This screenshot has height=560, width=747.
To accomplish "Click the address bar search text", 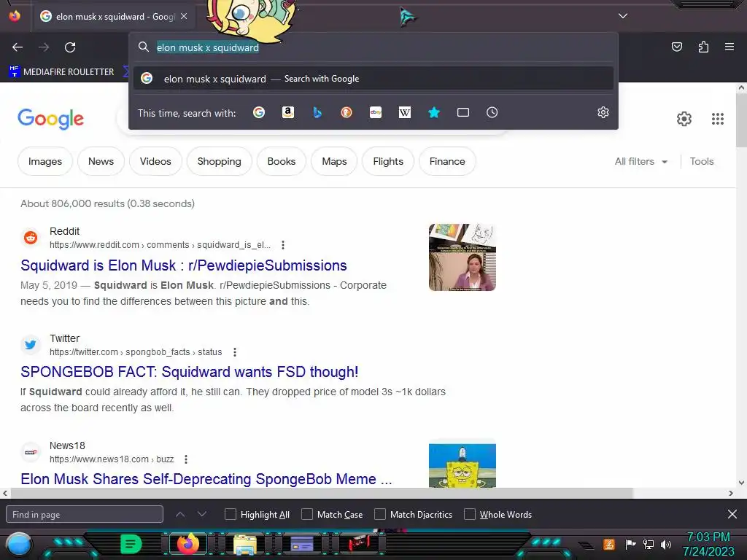I will pyautogui.click(x=208, y=47).
